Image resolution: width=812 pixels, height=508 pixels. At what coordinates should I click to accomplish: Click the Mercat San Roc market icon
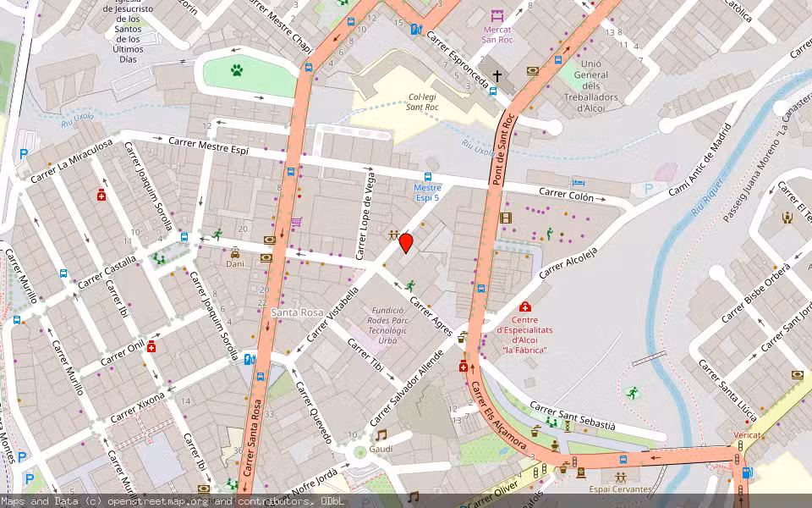coord(497,16)
